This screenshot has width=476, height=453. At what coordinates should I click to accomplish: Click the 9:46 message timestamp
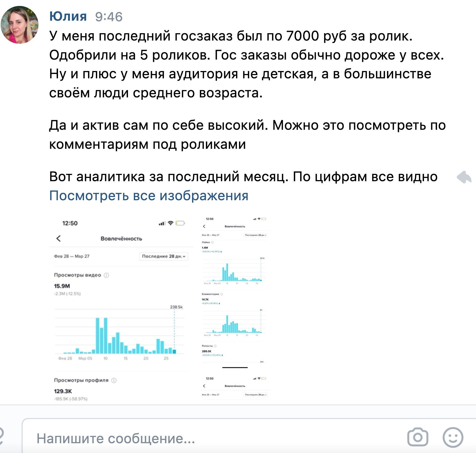click(108, 16)
